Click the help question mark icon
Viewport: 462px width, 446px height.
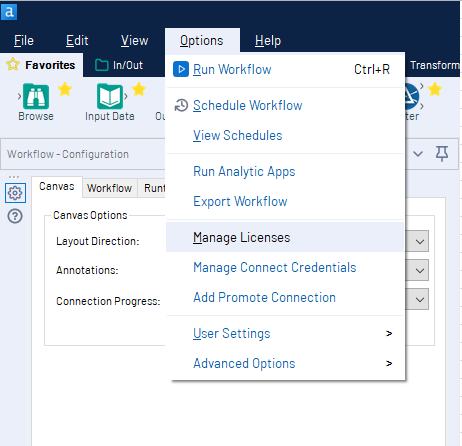(x=15, y=216)
